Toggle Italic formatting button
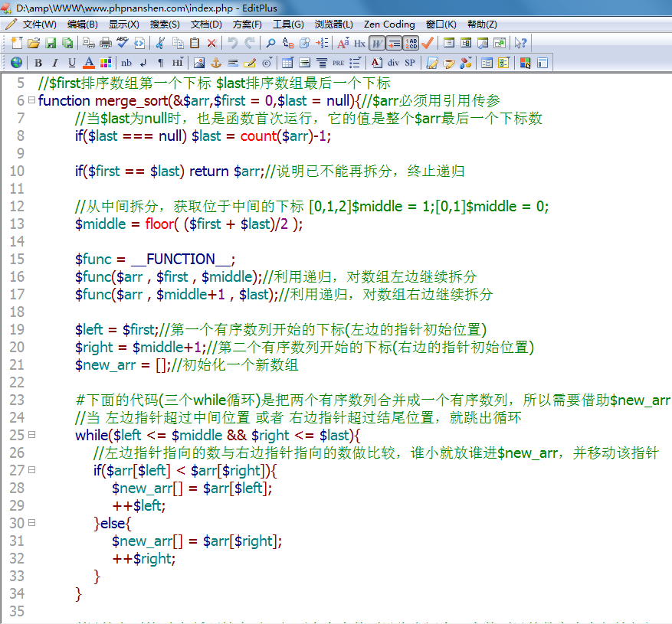The width and height of the screenshot is (672, 624). [x=55, y=63]
